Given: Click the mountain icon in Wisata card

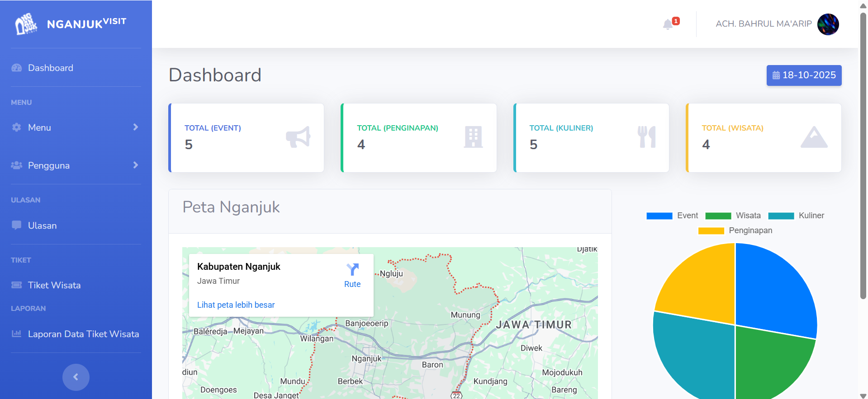Looking at the screenshot, I should pyautogui.click(x=814, y=137).
